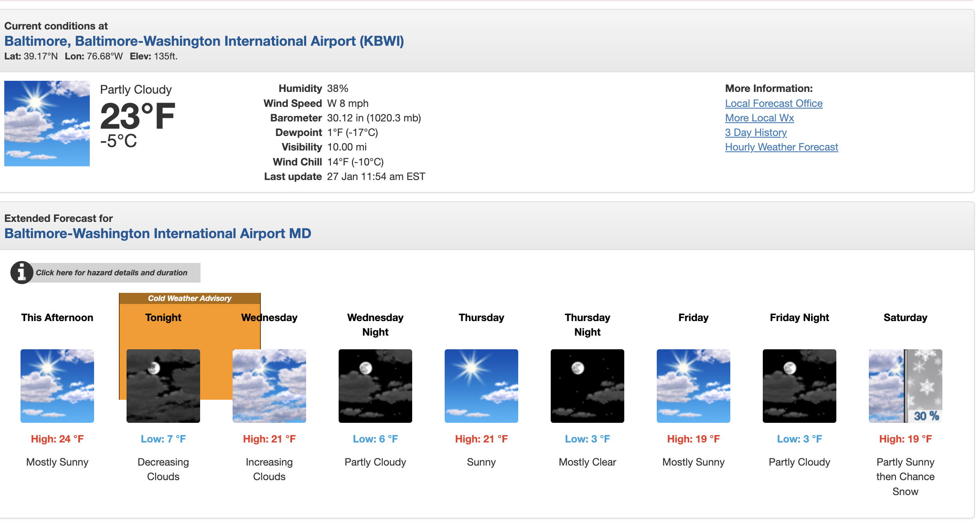Click Friday mostly sunny forecast icon
Viewport: 980px width, 525px height.
coord(694,386)
